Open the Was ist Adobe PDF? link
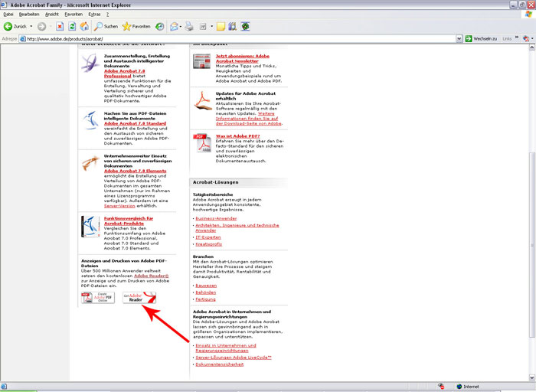The image size is (536, 392). 237,136
